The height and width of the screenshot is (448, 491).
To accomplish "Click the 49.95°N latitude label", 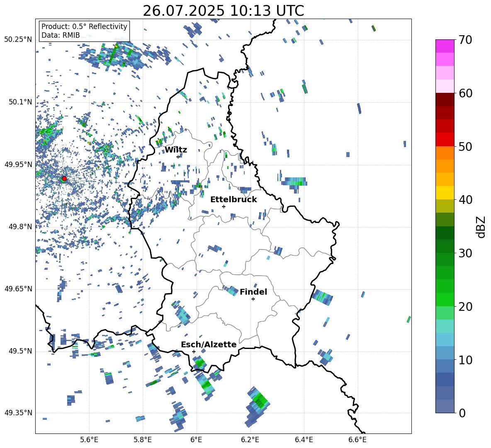I will [x=18, y=164].
